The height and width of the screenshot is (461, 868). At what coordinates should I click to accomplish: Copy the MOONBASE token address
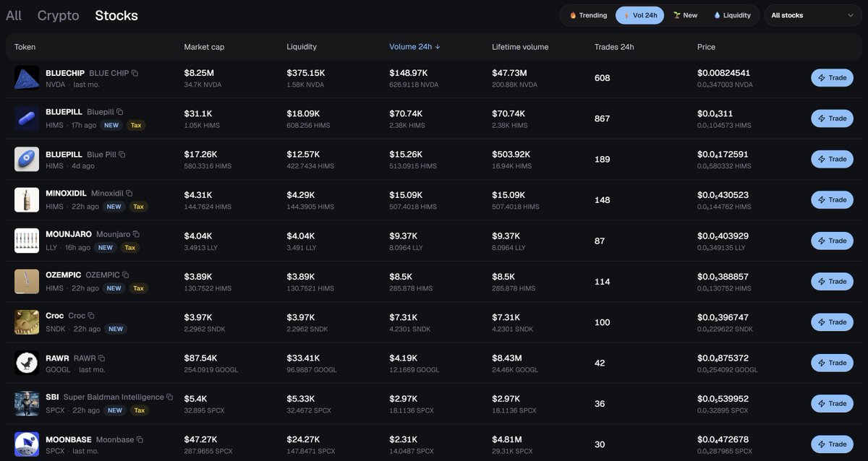click(x=140, y=439)
